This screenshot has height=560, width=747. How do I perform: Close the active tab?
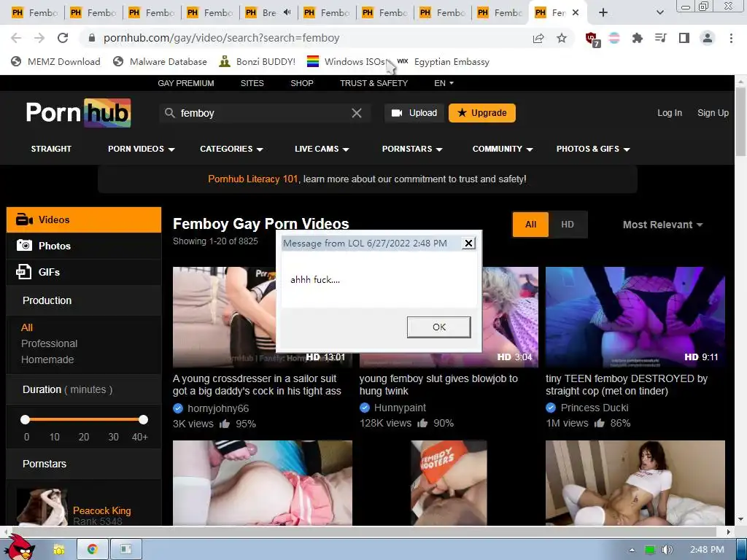point(576,13)
